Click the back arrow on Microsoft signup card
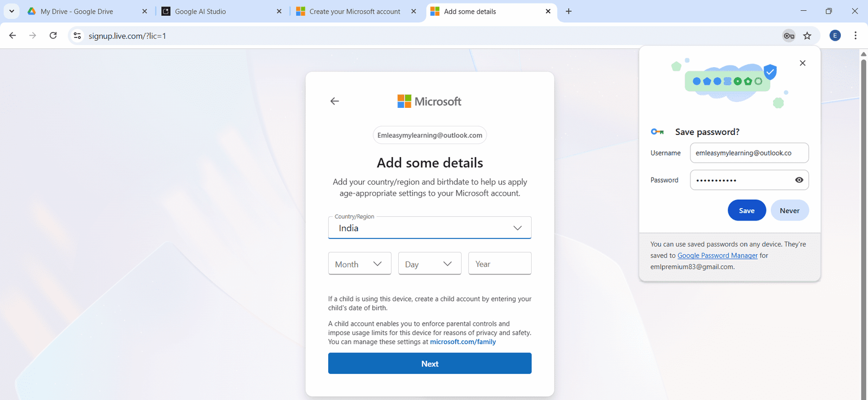Image resolution: width=868 pixels, height=400 pixels. (x=335, y=101)
